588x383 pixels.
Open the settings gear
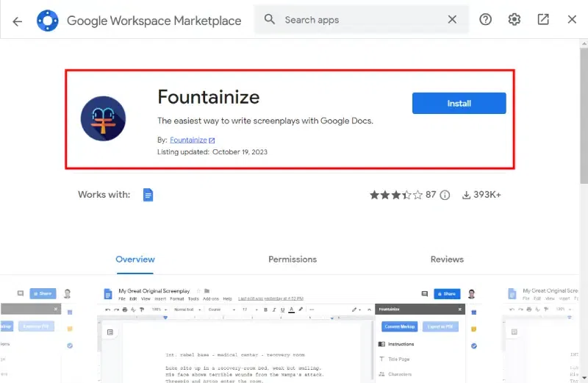tap(514, 19)
